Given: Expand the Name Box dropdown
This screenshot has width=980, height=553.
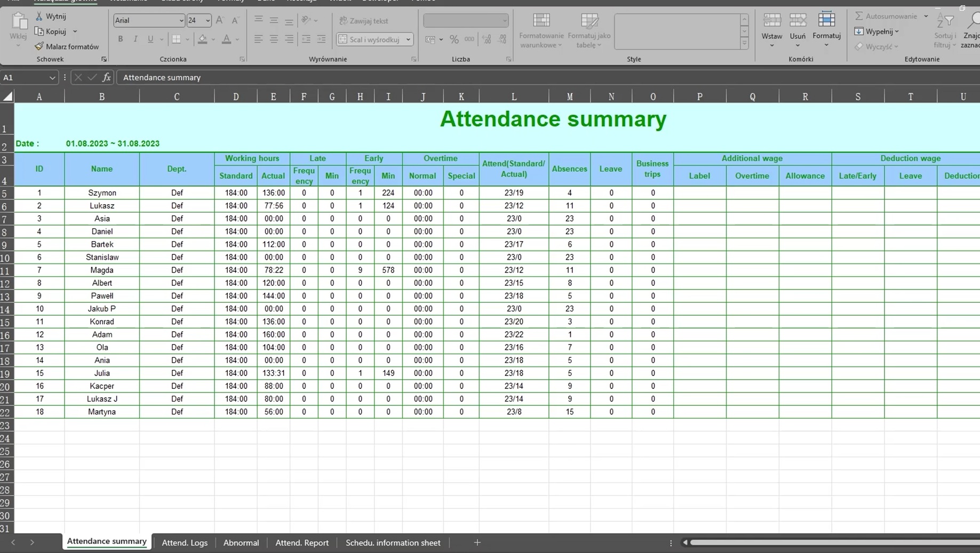Looking at the screenshot, I should [x=52, y=77].
